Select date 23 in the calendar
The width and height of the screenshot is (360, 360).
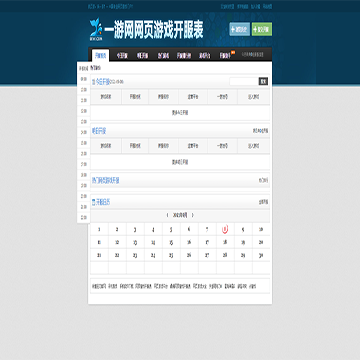pos(135,255)
